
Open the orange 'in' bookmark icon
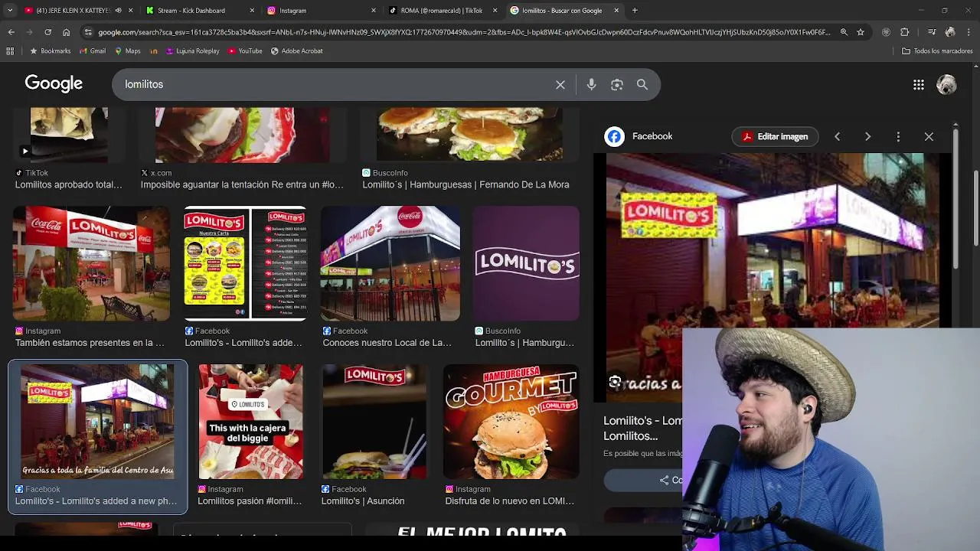pyautogui.click(x=154, y=51)
